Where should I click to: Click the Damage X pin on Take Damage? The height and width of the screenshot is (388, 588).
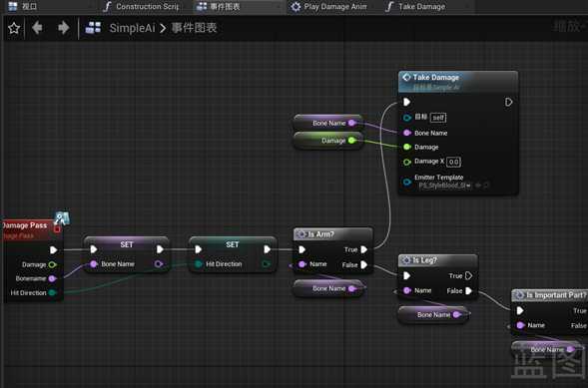[x=407, y=162]
